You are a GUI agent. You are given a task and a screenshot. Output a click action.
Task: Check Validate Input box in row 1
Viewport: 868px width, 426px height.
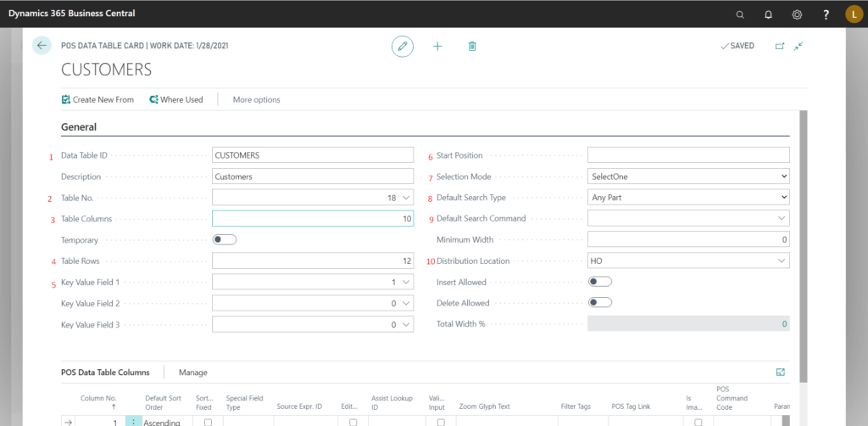point(441,422)
